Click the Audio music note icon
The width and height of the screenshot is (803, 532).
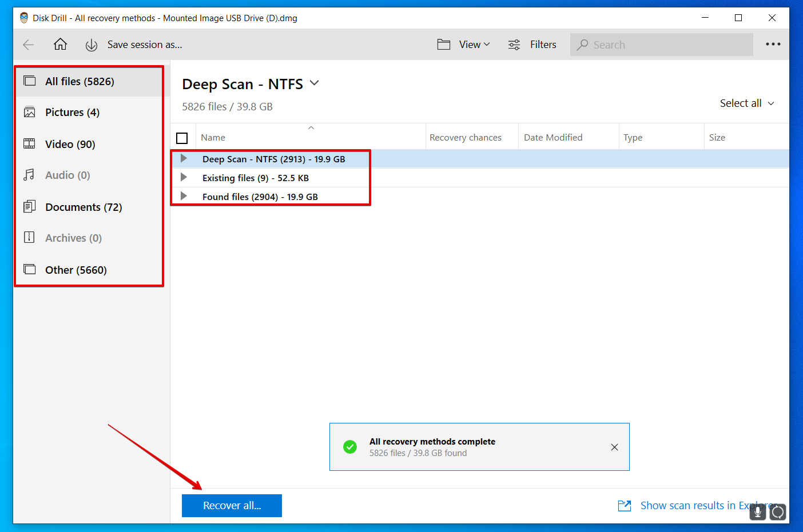pos(29,175)
